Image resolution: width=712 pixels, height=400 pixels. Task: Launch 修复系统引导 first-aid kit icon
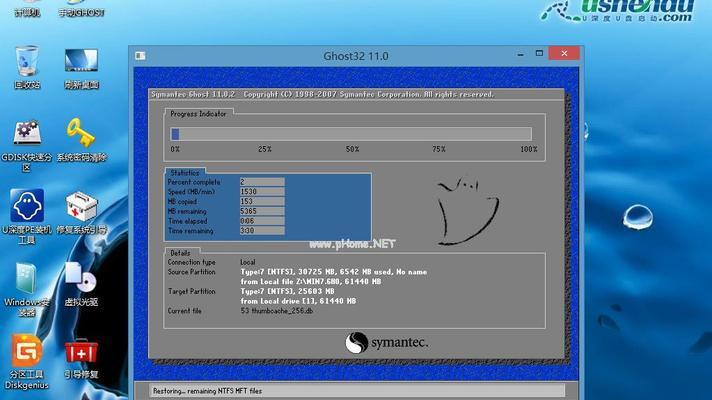click(81, 208)
